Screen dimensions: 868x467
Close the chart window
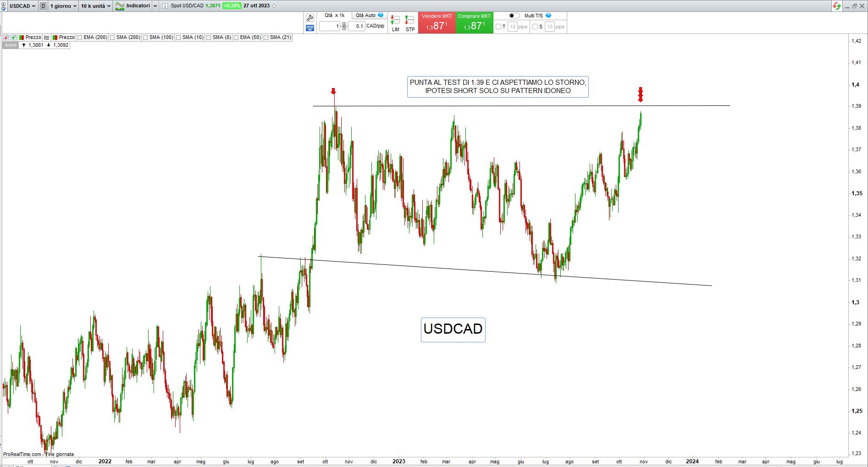click(862, 6)
